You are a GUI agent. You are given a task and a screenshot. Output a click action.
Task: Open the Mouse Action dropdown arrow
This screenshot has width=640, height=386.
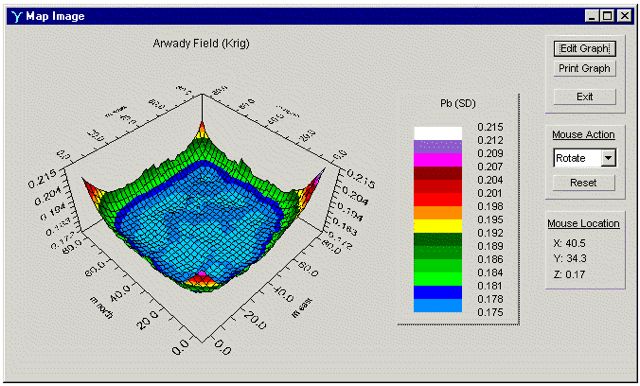pos(608,158)
